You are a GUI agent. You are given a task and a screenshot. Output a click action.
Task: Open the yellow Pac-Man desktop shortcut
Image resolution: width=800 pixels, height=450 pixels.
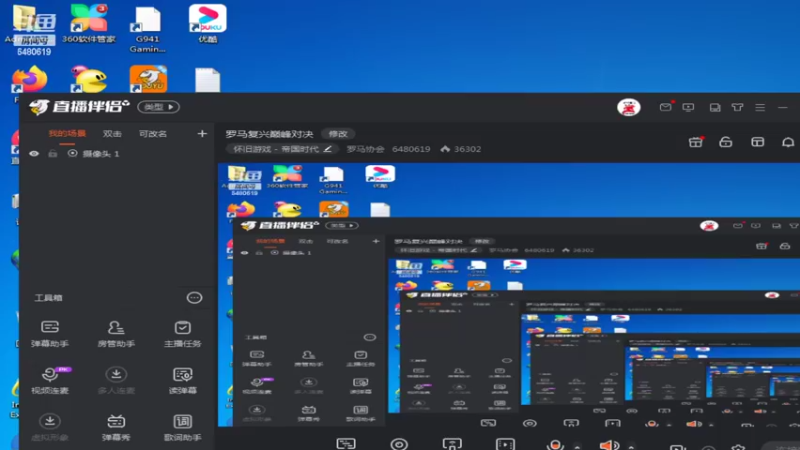click(89, 79)
